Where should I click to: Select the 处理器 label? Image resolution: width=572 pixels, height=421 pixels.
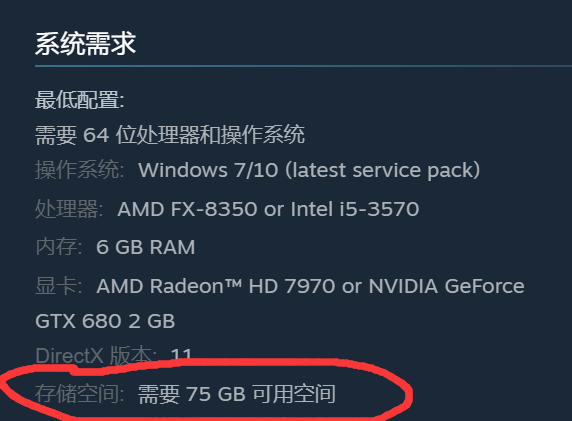pyautogui.click(x=69, y=209)
